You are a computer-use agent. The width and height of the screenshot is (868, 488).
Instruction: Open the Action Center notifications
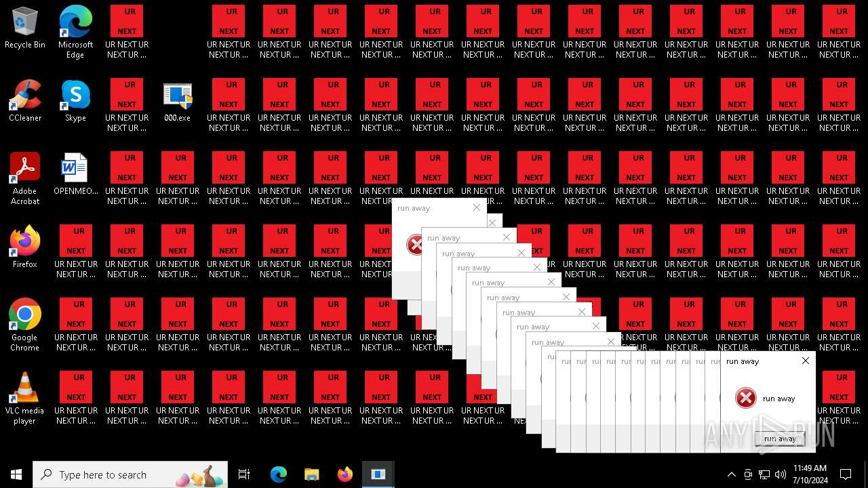(x=846, y=474)
